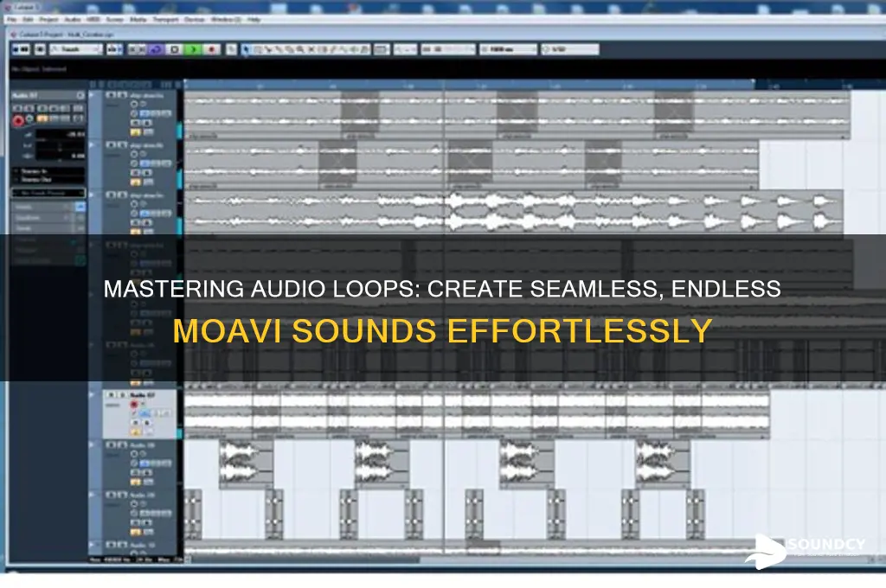Select the Mute X tool

(311, 49)
